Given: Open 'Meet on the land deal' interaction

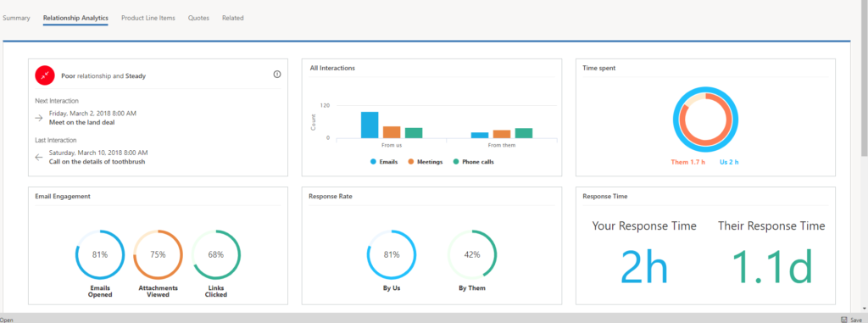Looking at the screenshot, I should [x=82, y=122].
